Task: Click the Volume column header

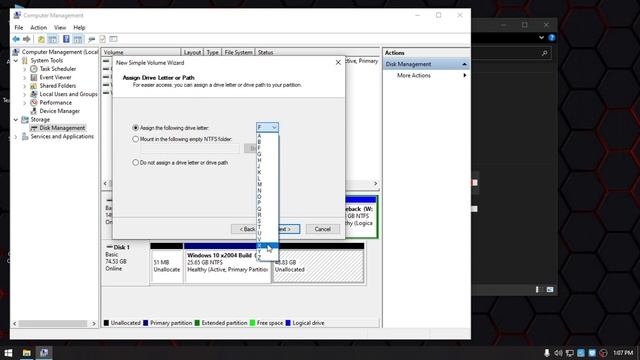Action: pyautogui.click(x=141, y=52)
